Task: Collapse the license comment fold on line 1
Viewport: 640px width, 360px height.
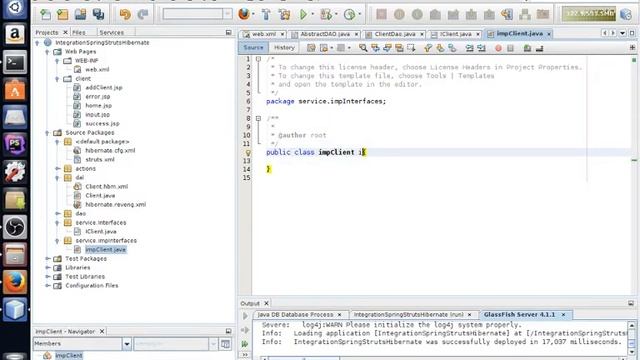Action: [258, 59]
